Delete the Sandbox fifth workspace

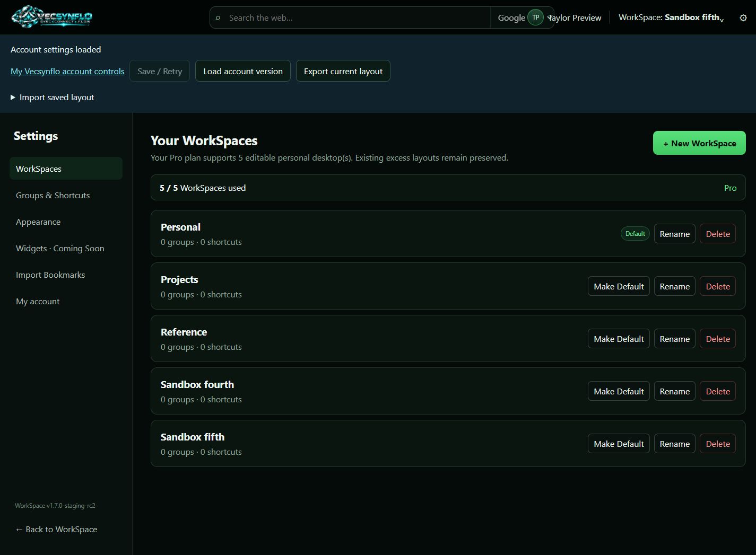(718, 444)
